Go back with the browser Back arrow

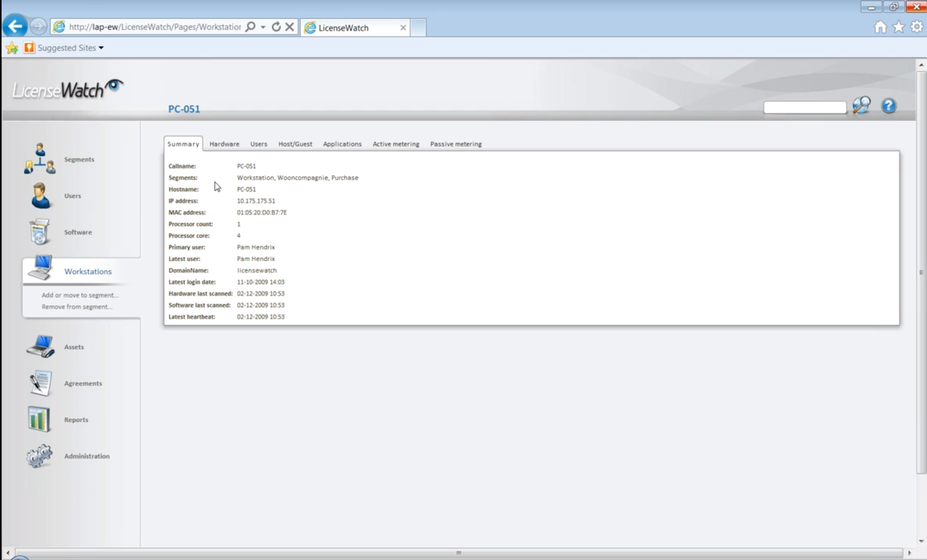(x=15, y=26)
